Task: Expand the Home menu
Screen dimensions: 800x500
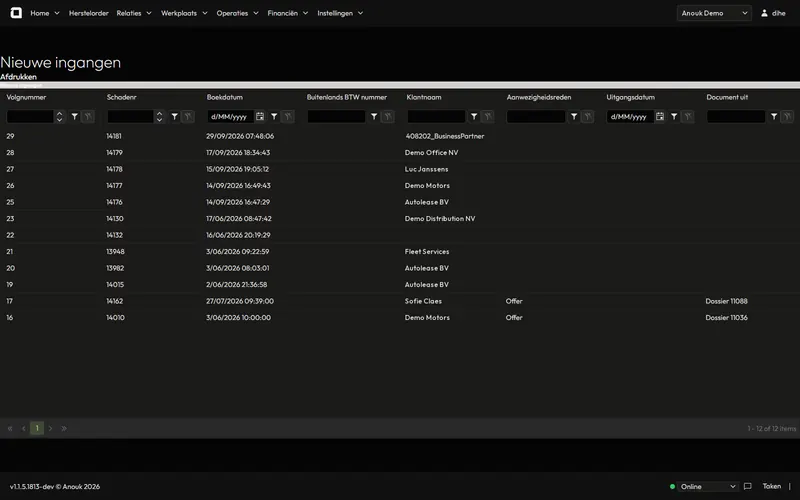Action: point(45,13)
